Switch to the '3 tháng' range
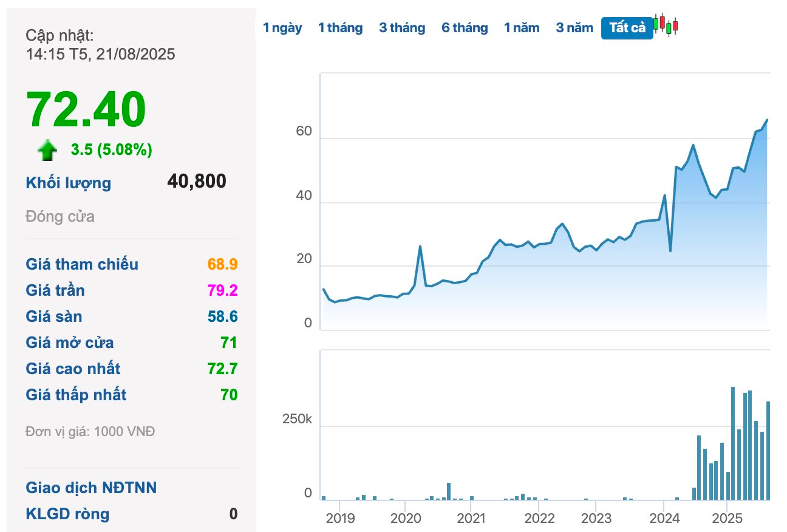787x532 pixels. coord(402,28)
